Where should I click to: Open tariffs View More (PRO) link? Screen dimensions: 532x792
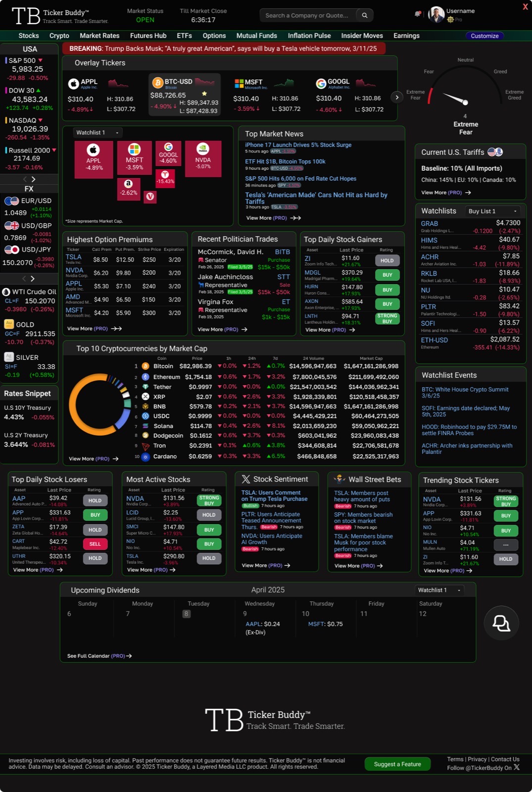[x=446, y=193]
